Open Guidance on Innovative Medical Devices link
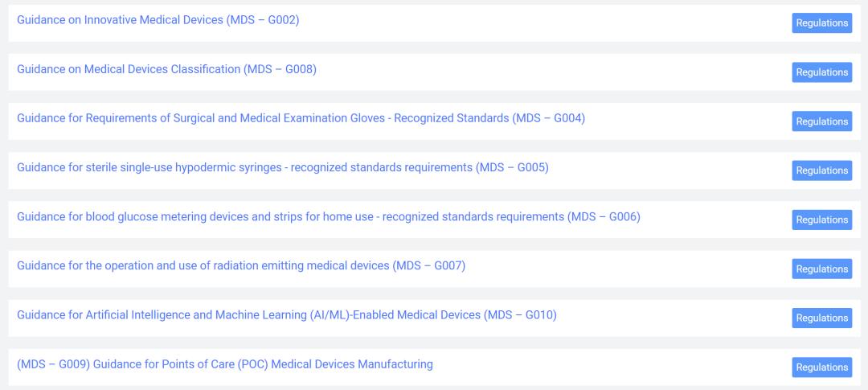Screen dimensions: 868x390 coord(158,20)
